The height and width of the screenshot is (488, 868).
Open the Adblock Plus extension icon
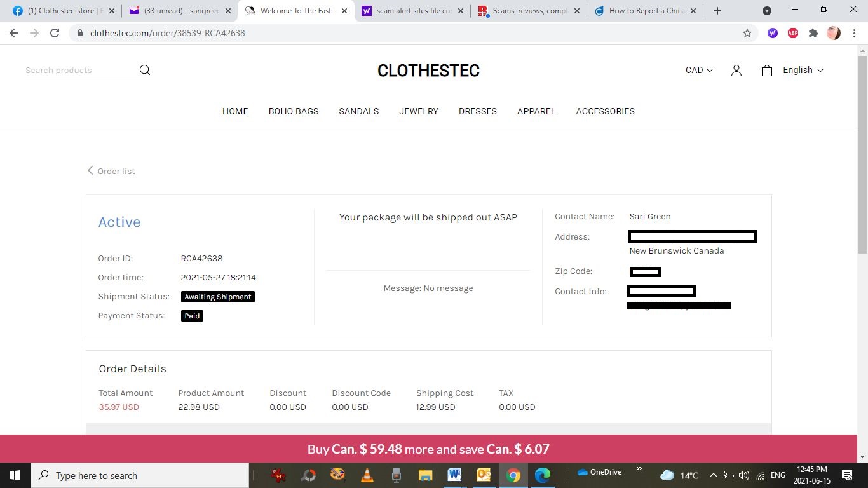[x=793, y=33]
